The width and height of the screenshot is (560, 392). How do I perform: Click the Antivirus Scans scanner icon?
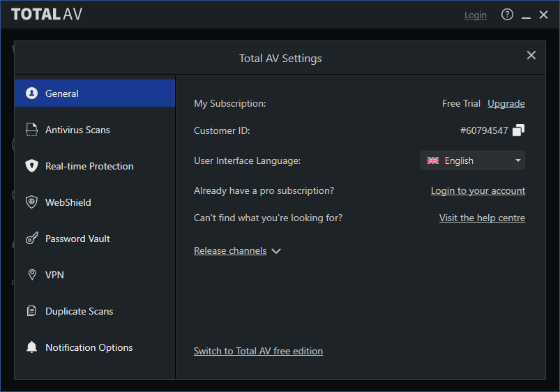tap(32, 129)
